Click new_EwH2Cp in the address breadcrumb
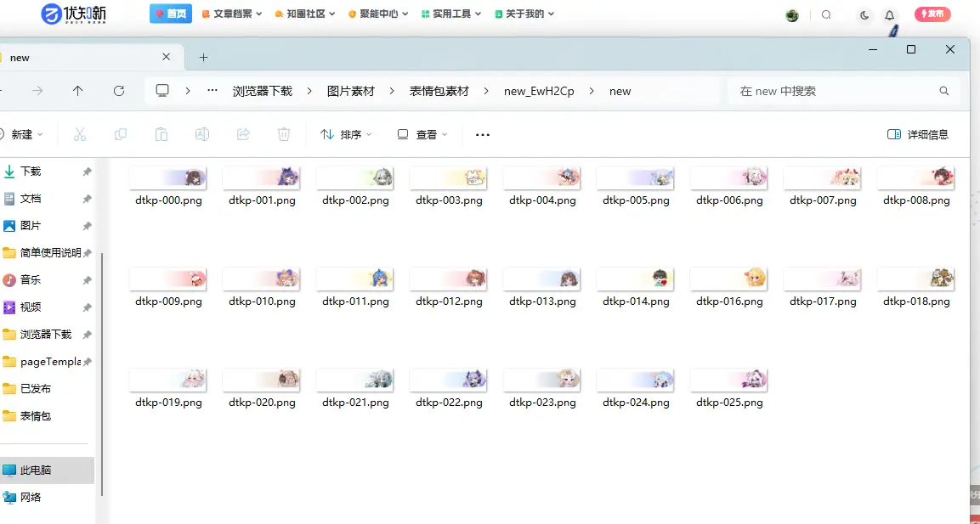The height and width of the screenshot is (524, 980). click(539, 91)
